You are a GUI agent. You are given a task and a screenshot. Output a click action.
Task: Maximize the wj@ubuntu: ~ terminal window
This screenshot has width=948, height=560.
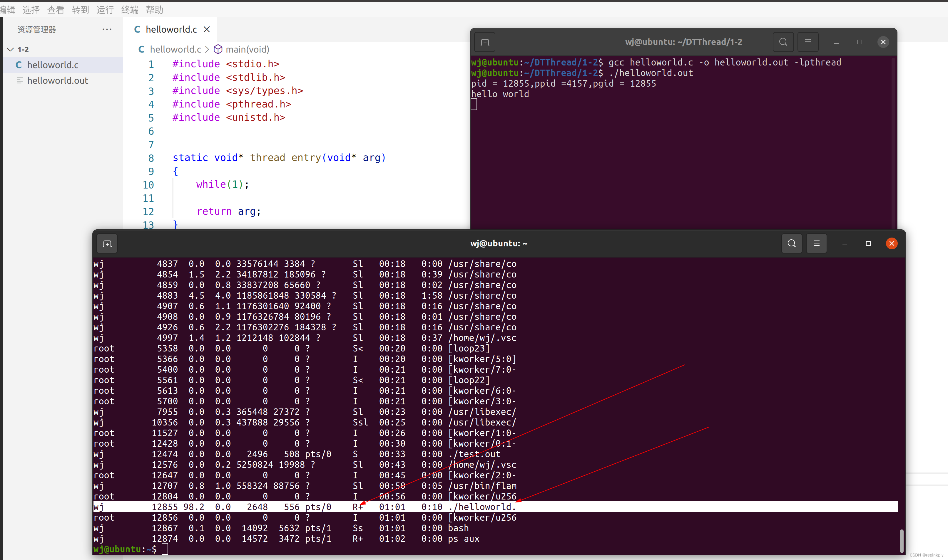tap(868, 243)
